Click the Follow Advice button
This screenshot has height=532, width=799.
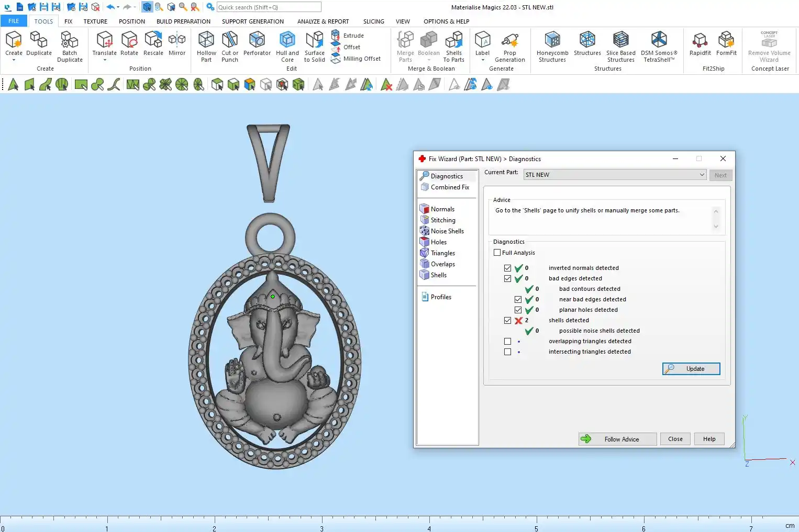tap(617, 439)
